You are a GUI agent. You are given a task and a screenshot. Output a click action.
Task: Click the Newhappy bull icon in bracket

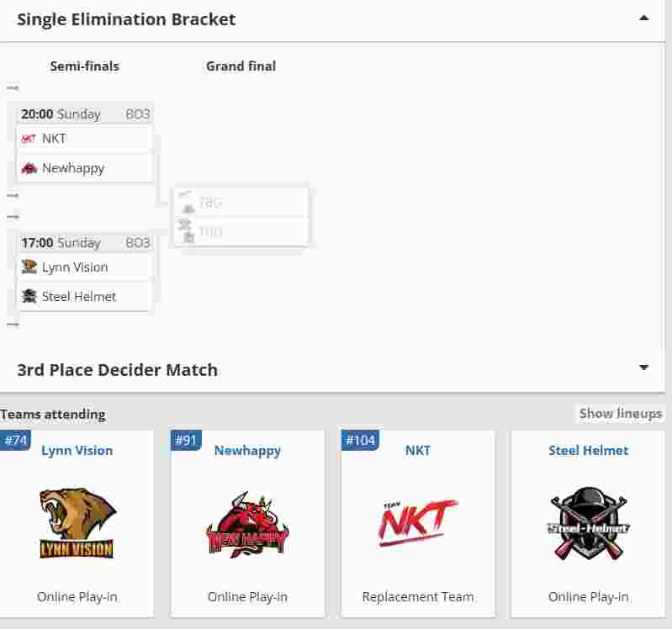(29, 168)
